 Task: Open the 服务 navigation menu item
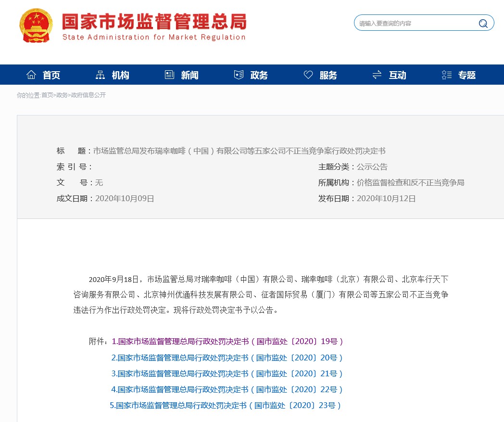pos(328,75)
